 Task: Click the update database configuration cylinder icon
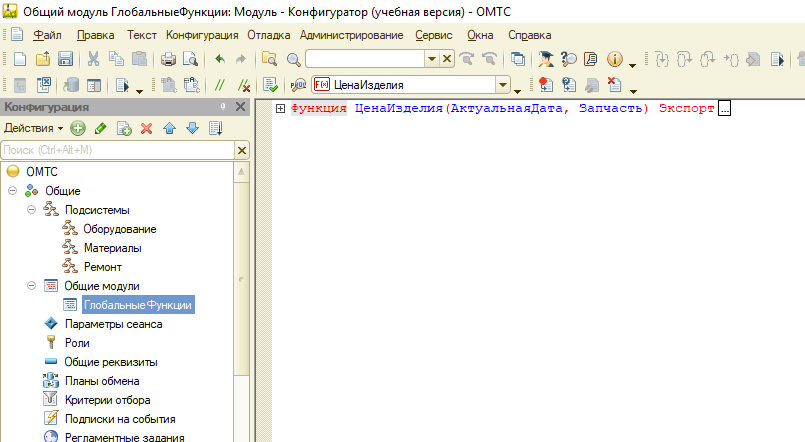(71, 85)
